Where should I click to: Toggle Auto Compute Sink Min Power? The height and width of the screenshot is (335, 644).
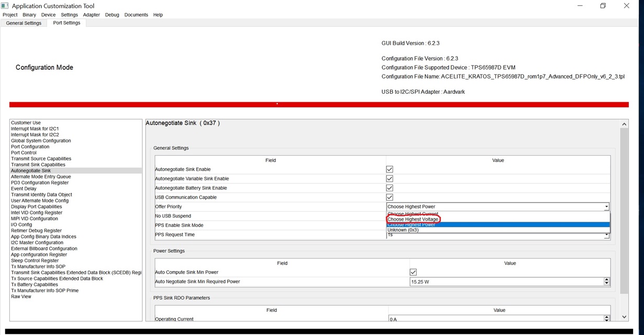coord(413,272)
